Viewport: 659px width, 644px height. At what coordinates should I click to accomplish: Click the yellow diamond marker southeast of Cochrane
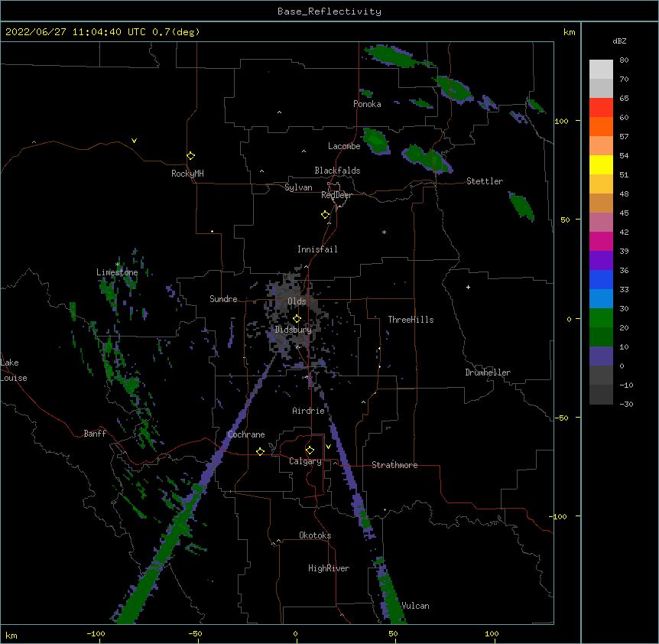click(260, 451)
